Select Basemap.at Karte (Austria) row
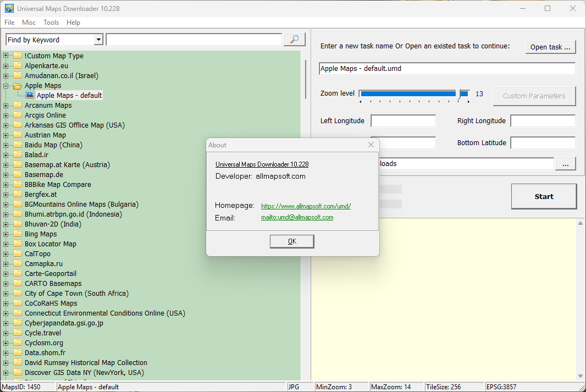 (67, 165)
